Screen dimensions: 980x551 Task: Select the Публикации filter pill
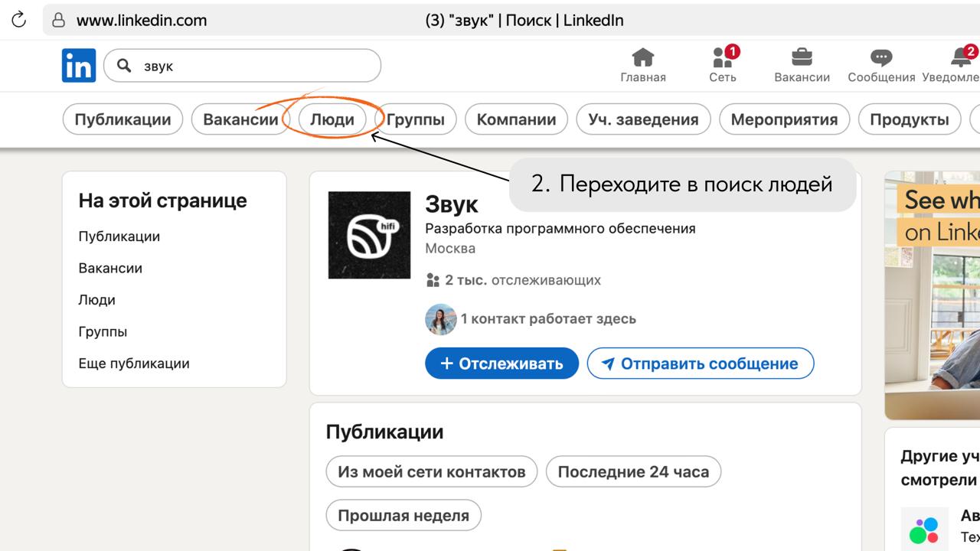[x=122, y=119]
